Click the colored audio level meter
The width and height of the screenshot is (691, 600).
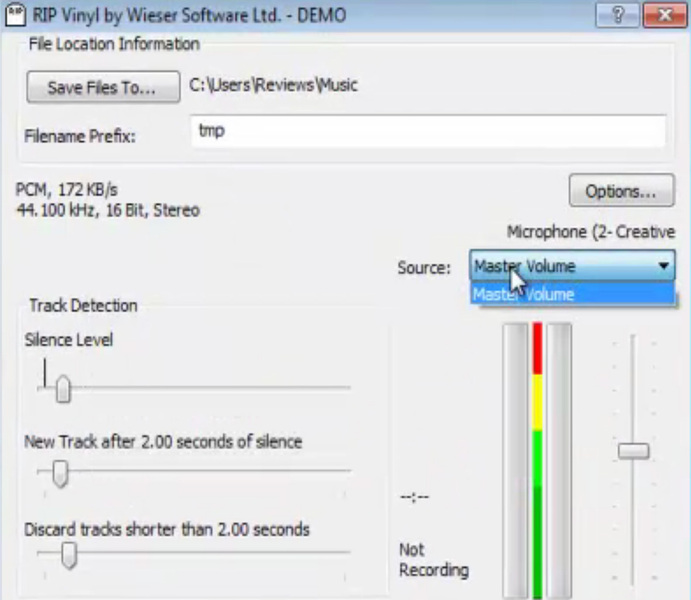click(x=537, y=460)
